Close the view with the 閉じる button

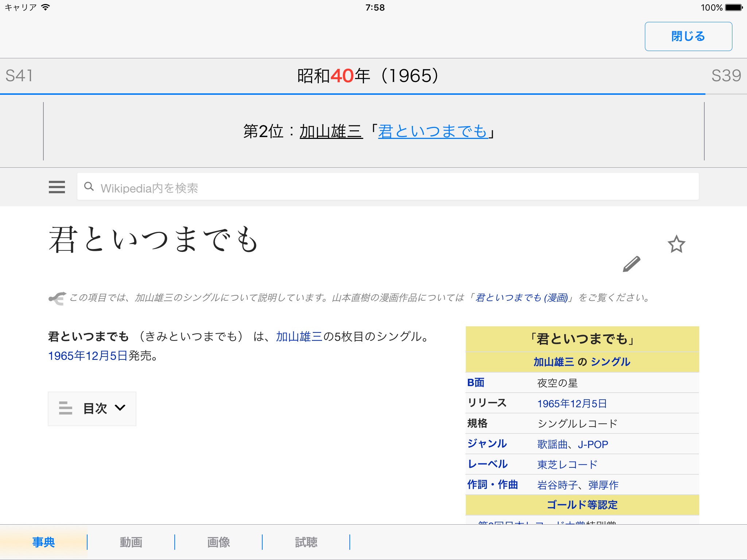[x=688, y=36]
